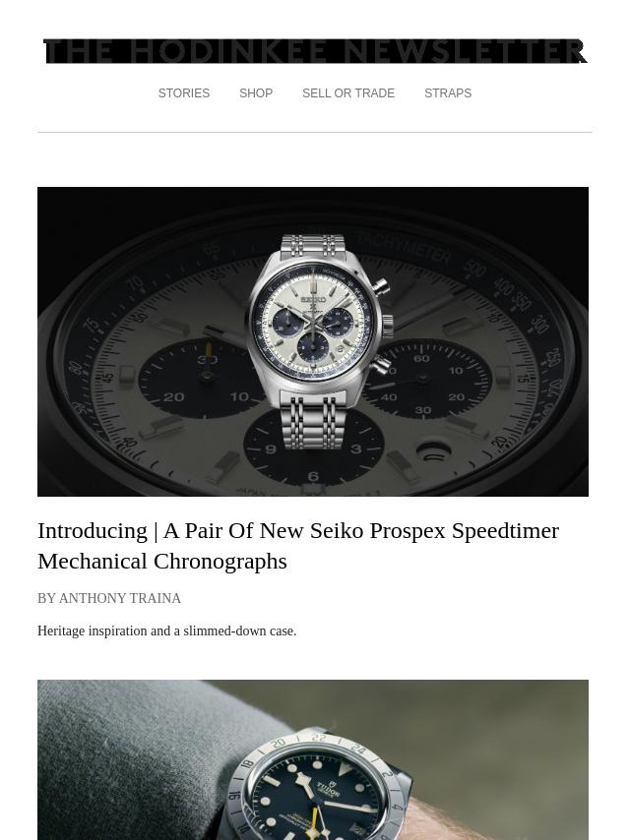
Task: Click the faded 'TACHYMETER' text in background dial
Action: [x=404, y=249]
